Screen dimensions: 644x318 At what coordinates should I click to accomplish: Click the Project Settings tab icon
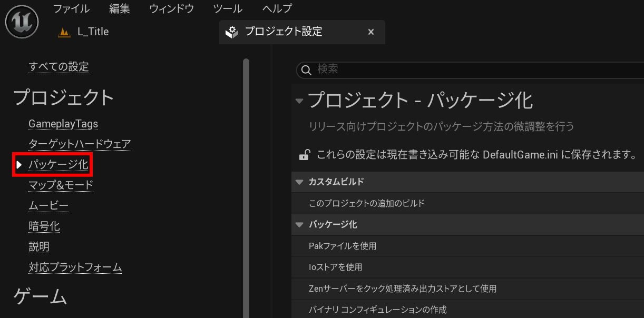[x=231, y=32]
